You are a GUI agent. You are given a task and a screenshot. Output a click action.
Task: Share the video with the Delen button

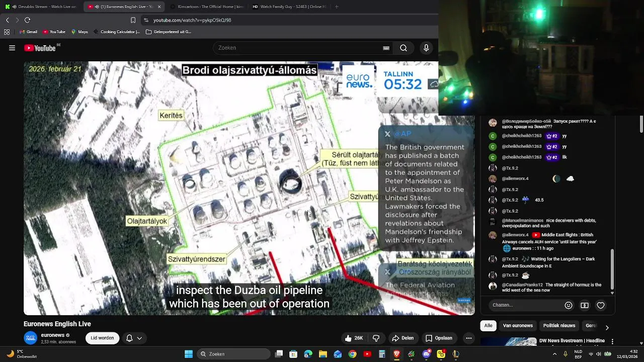403,338
